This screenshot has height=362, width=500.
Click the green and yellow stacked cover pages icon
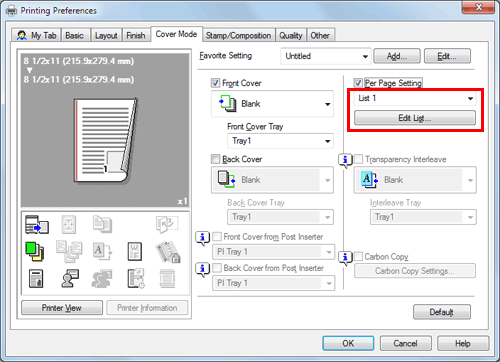tap(35, 251)
